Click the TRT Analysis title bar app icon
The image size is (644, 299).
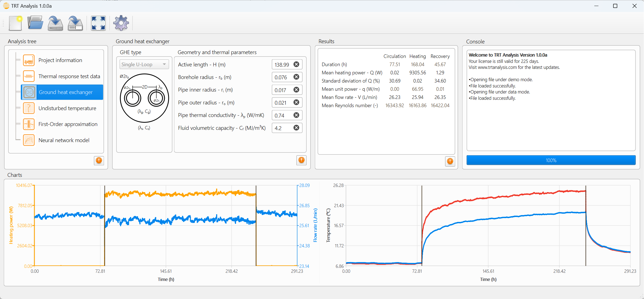(x=6, y=6)
